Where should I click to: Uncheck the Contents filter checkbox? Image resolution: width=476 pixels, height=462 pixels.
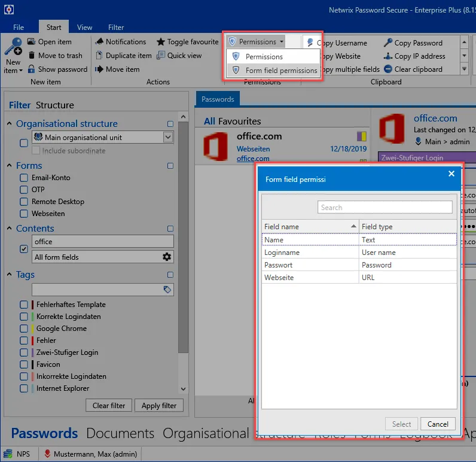point(24,249)
